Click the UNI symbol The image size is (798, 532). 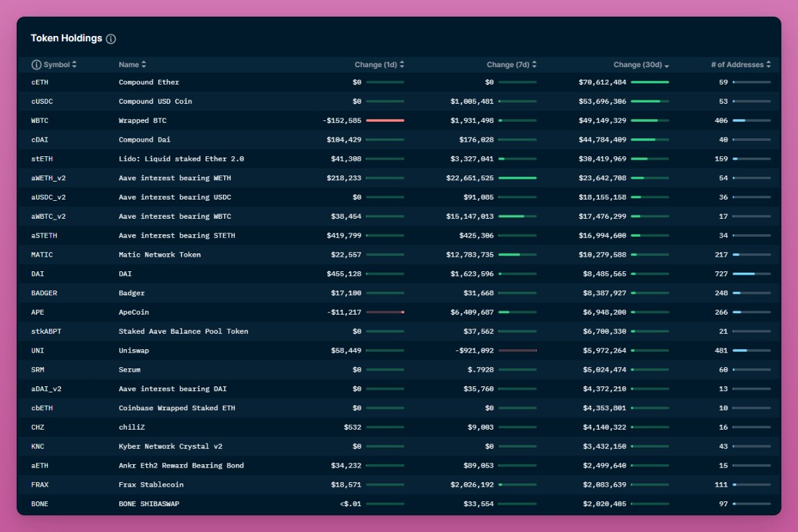pyautogui.click(x=38, y=350)
